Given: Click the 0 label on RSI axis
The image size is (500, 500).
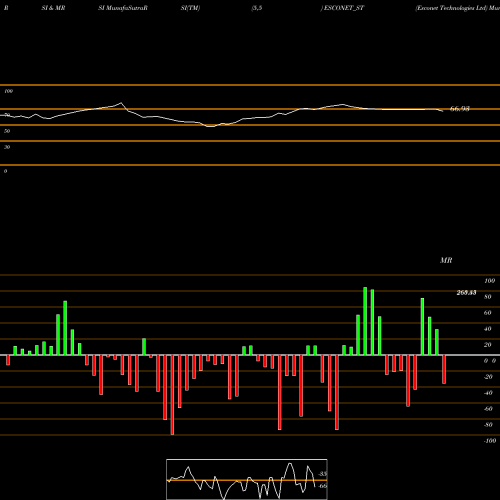Looking at the screenshot, I should tap(5, 171).
